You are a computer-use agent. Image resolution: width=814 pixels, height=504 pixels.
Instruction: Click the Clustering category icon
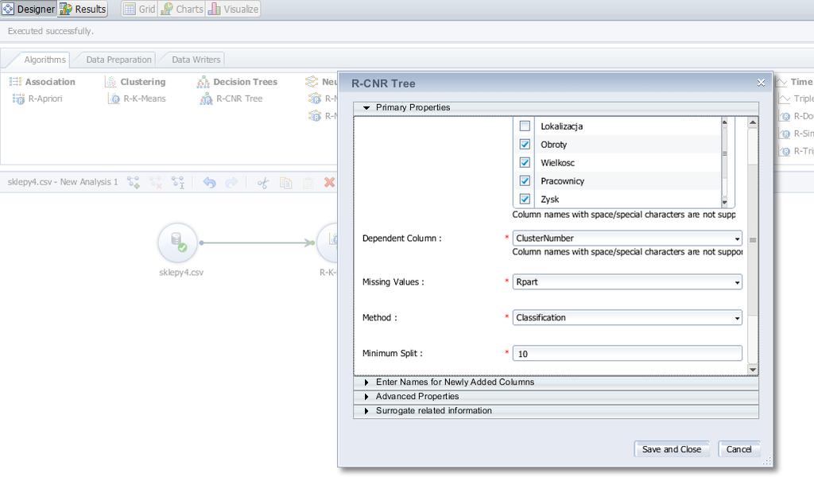point(110,82)
